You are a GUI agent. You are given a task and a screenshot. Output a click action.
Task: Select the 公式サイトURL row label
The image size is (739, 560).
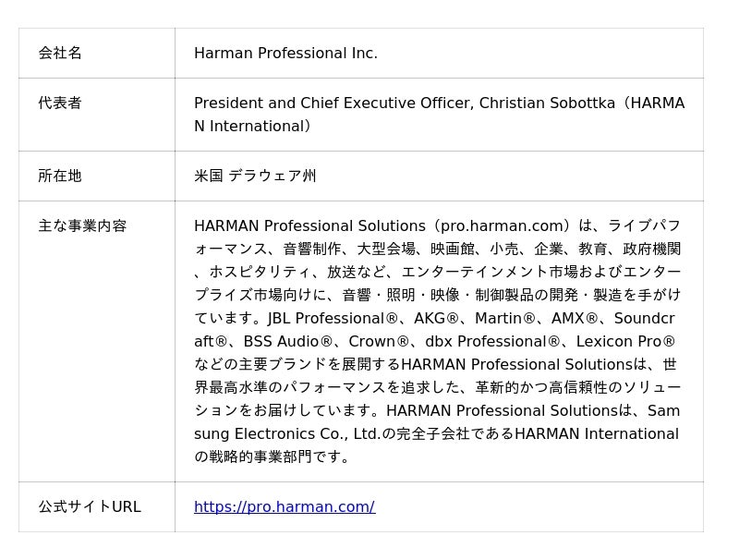coord(90,506)
